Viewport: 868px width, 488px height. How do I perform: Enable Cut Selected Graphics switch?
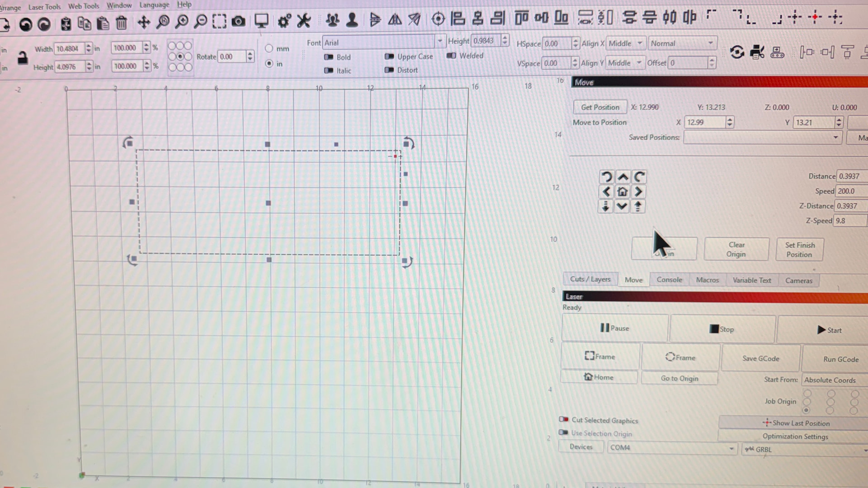(564, 419)
